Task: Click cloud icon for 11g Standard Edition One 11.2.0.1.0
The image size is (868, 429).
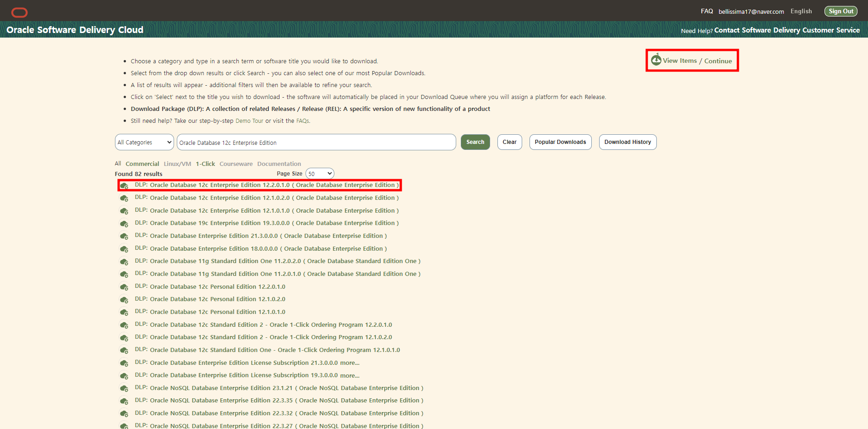Action: (124, 275)
